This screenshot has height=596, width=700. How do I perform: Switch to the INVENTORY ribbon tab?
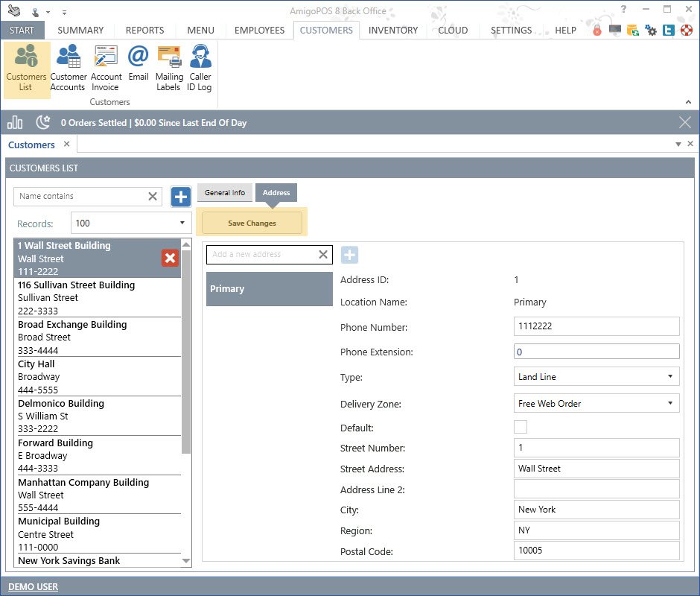click(392, 31)
